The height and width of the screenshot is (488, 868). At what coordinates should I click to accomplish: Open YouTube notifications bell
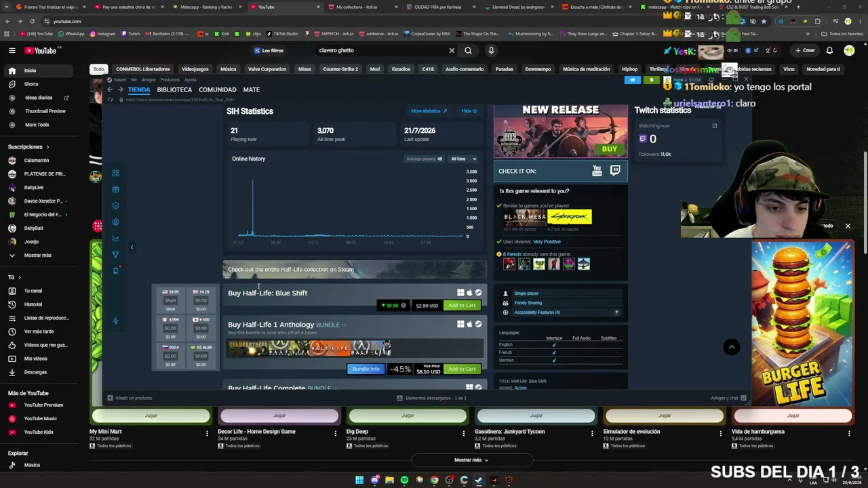point(829,50)
